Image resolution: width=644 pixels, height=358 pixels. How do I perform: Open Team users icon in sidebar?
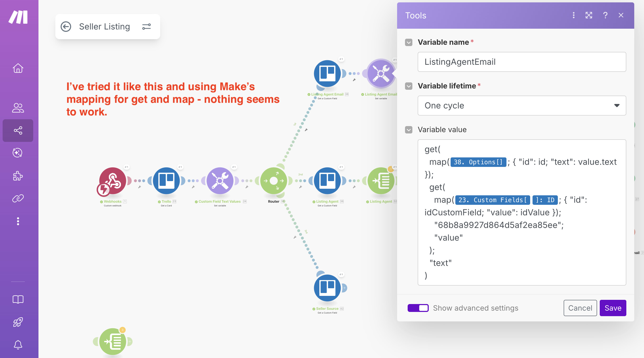(18, 108)
